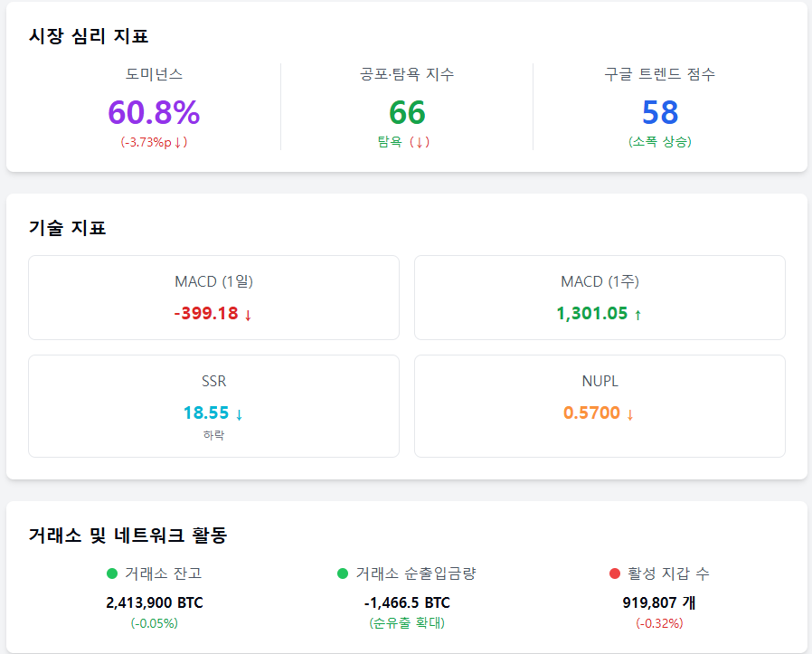This screenshot has height=654, width=812.
Task: Click the 60.8% dominance value
Action: [154, 112]
